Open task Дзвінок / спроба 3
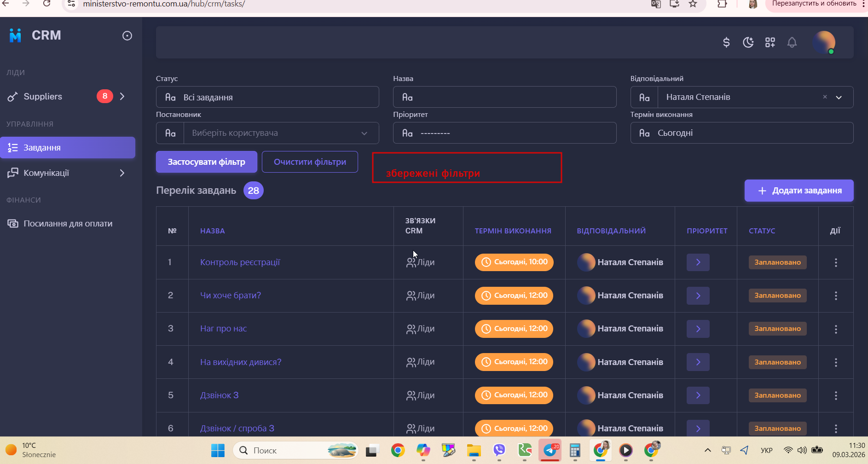This screenshot has width=868, height=464. click(x=237, y=429)
